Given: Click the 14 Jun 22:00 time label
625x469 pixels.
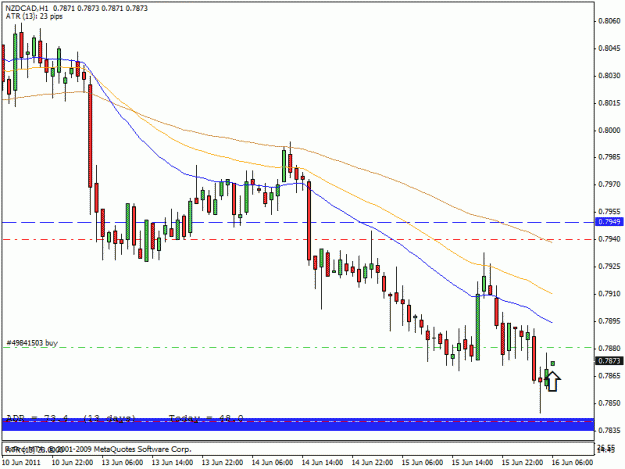Looking at the screenshot, I should pos(372,462).
